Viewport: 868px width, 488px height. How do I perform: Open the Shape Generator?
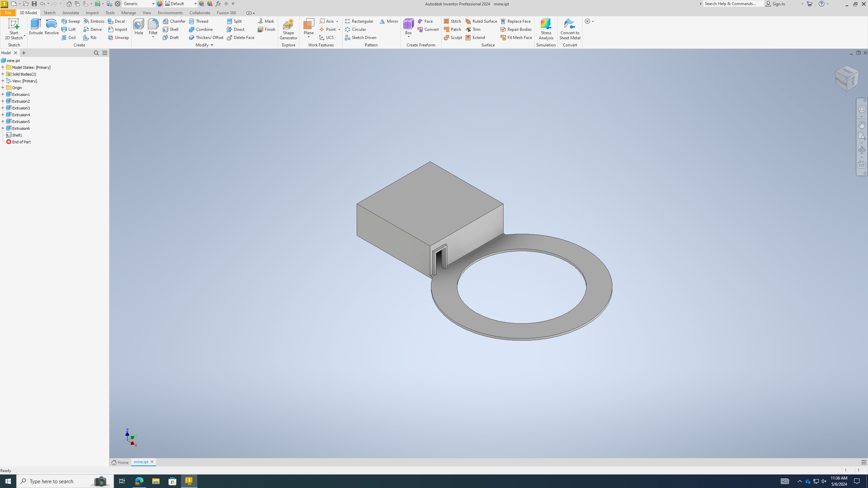coord(289,29)
